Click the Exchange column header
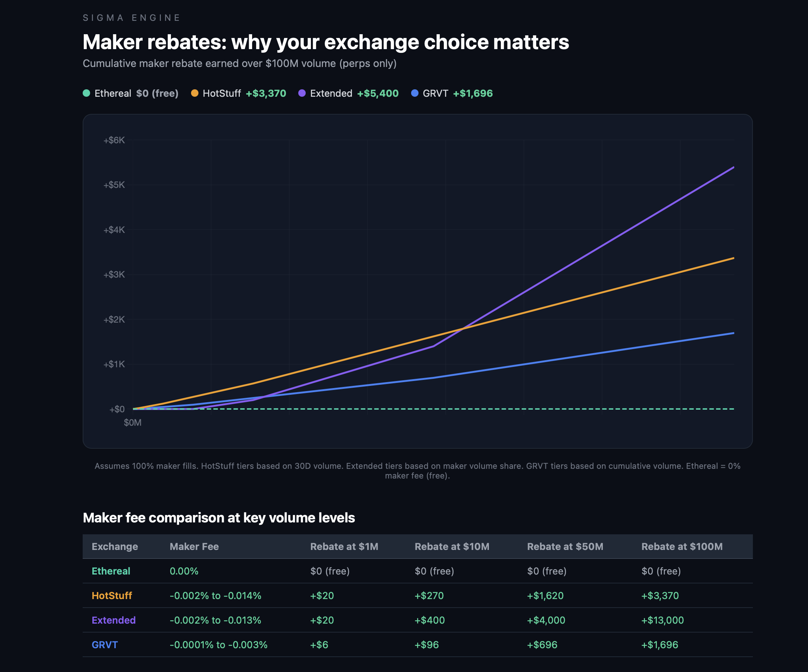 point(115,546)
